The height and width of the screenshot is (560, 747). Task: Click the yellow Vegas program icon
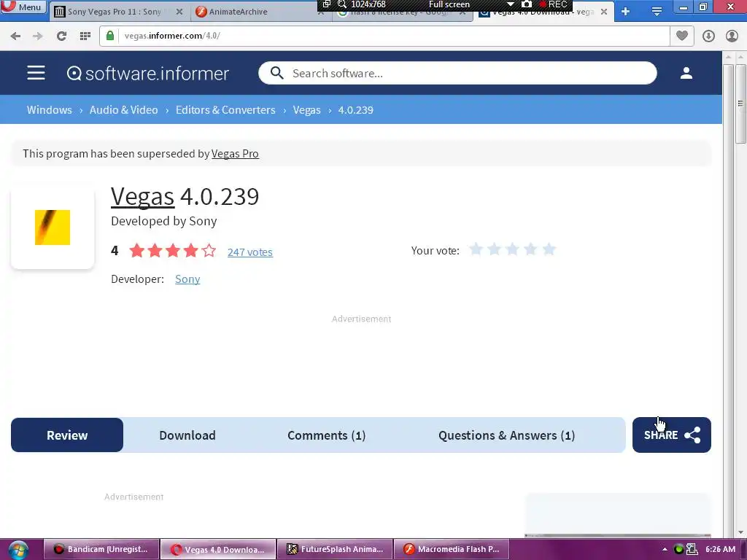[53, 227]
